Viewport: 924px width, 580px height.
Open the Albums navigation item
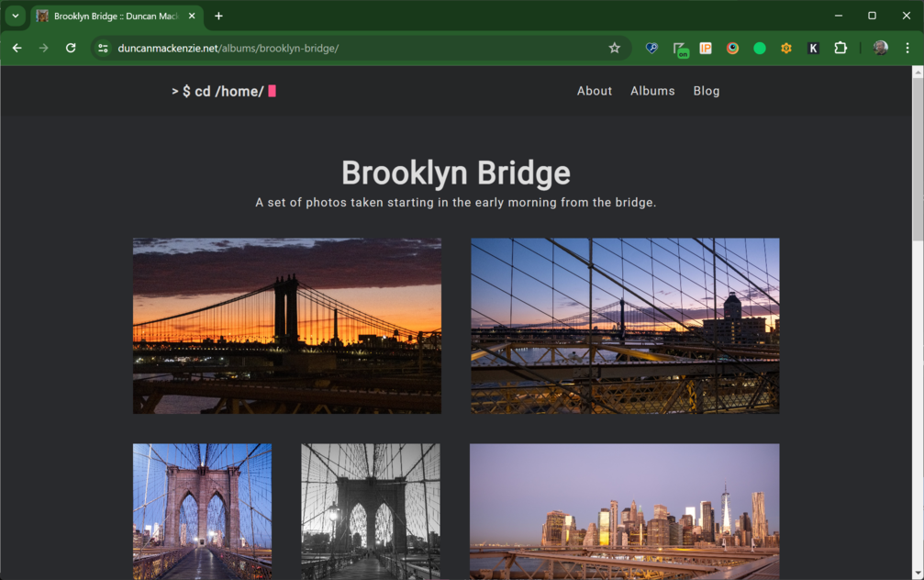[x=652, y=91]
